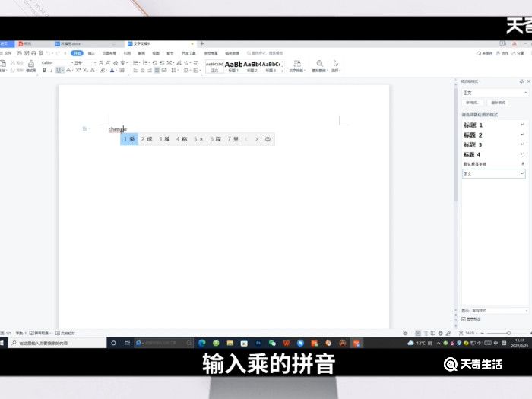Open the 插入 (Insert) ribbon tab
Screen dimensions: 532x399
click(x=91, y=53)
